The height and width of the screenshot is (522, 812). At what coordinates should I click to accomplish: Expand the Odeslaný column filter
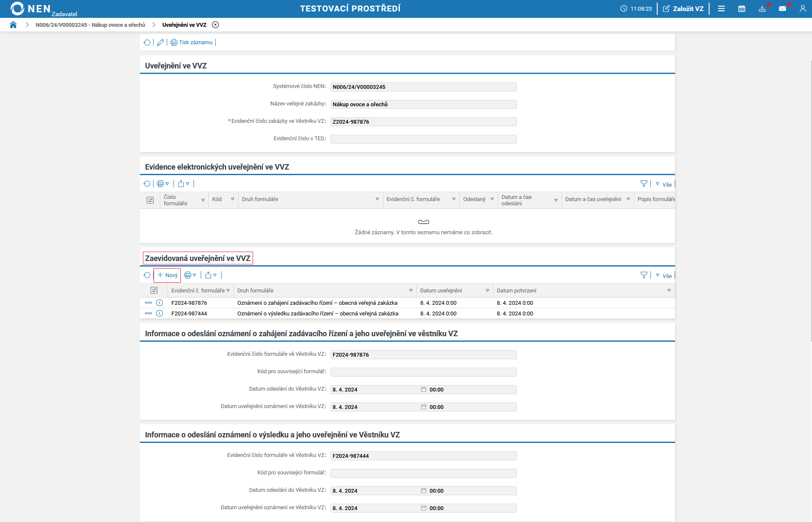[492, 199]
